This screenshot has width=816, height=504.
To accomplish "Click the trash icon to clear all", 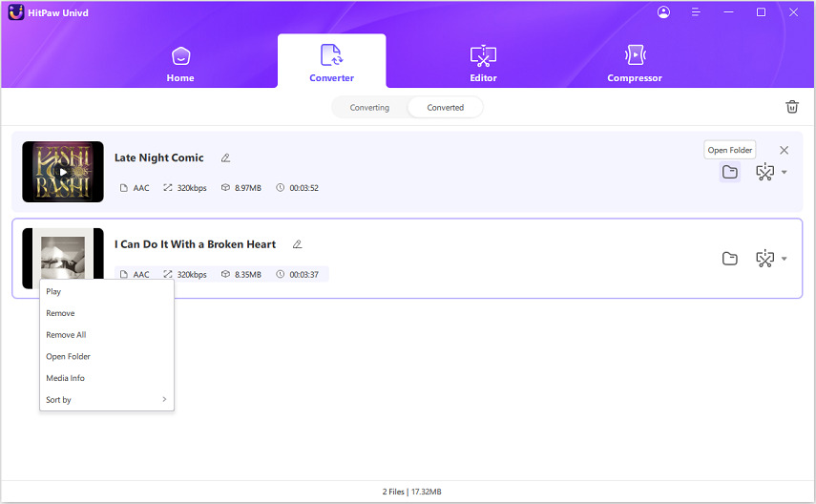I will [792, 107].
